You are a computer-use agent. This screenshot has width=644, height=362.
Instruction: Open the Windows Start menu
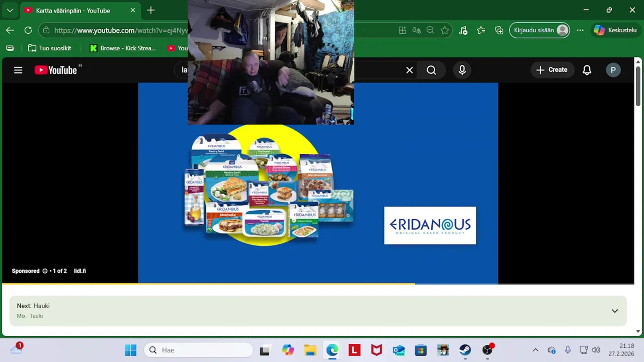(x=130, y=350)
